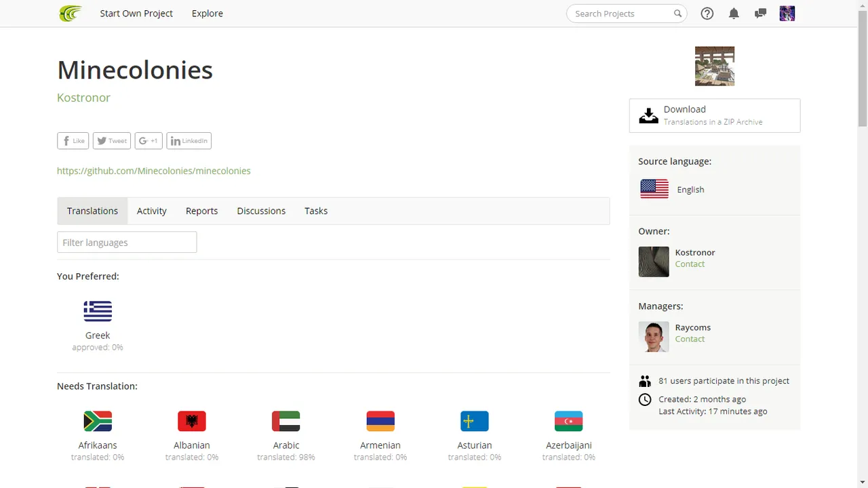Select the Azerbaijani flag icon
Image resolution: width=868 pixels, height=488 pixels.
pyautogui.click(x=568, y=421)
